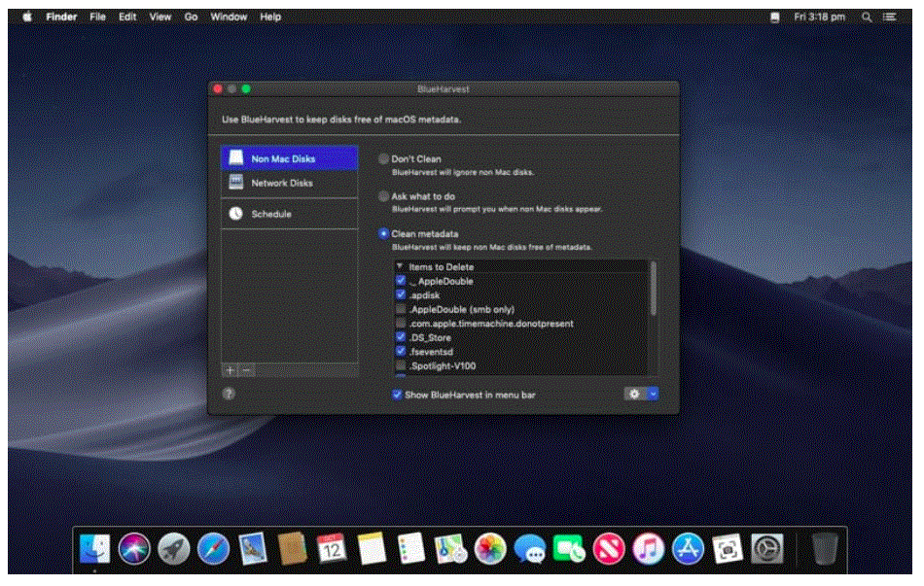Click the plus button to add a disk

pyautogui.click(x=230, y=370)
